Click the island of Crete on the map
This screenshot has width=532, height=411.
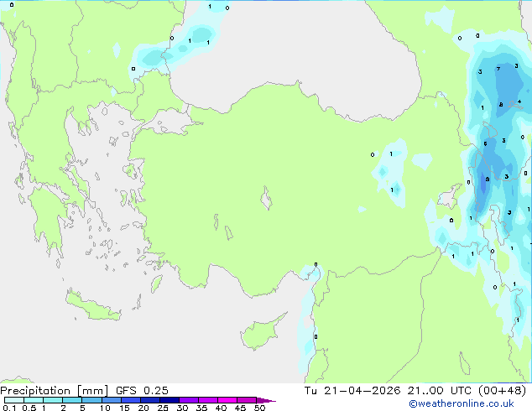coord(92,307)
